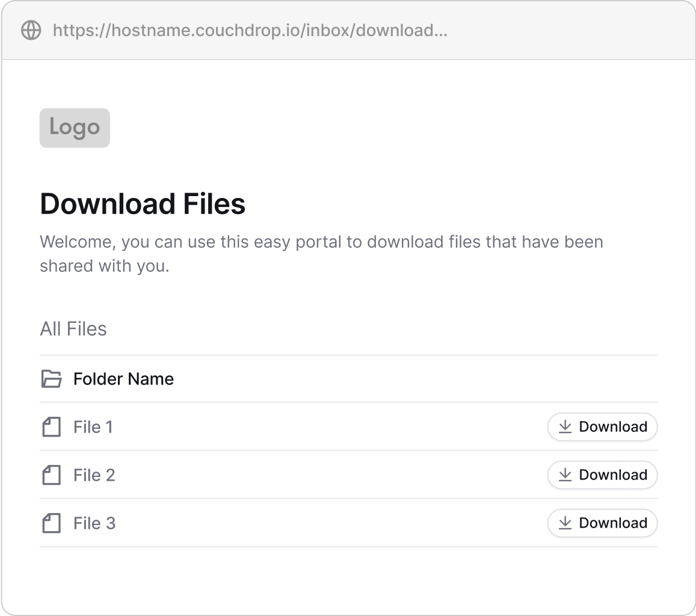Click the document icon next to File 1
The image size is (696, 616).
(x=52, y=427)
